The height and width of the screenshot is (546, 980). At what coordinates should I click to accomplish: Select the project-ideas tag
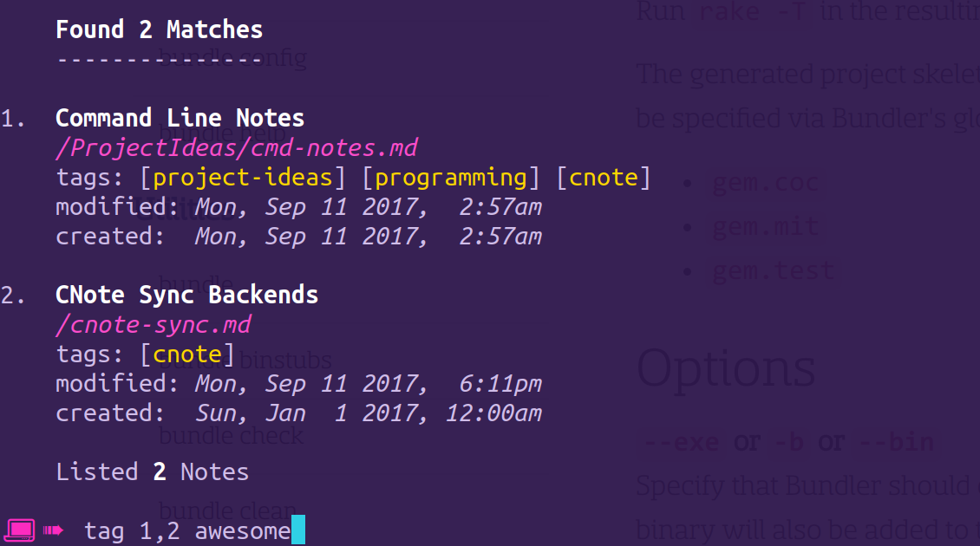(243, 178)
